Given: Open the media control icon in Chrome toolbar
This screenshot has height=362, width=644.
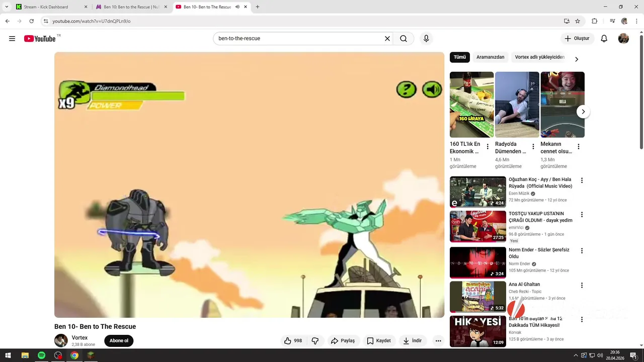Looking at the screenshot, I should click(612, 21).
